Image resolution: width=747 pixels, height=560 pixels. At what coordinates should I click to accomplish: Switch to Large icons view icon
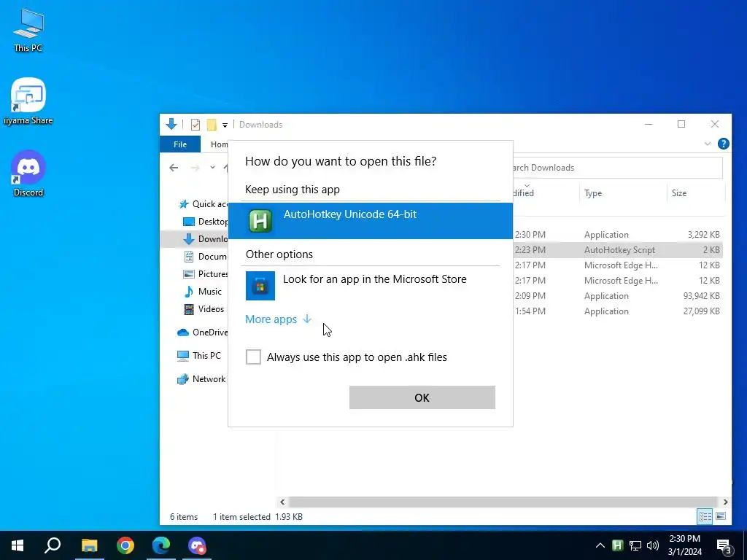[x=721, y=516]
